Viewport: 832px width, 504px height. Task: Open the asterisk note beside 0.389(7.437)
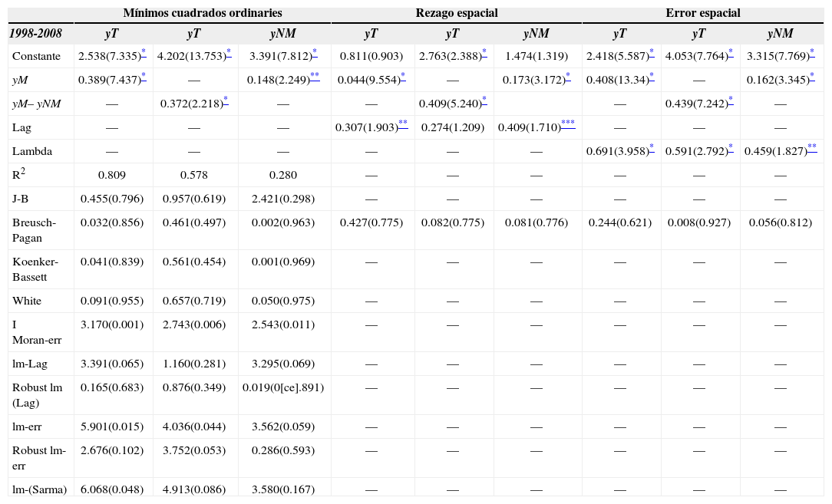click(144, 77)
